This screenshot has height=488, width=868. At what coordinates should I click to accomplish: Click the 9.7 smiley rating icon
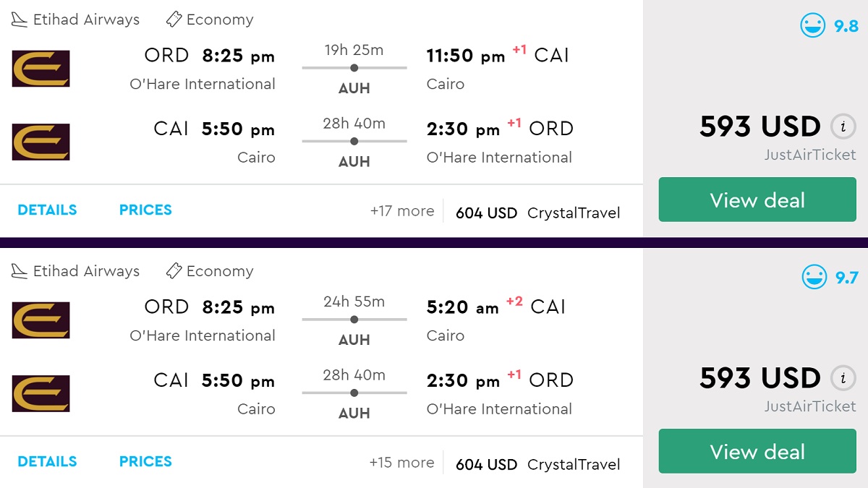pos(814,278)
